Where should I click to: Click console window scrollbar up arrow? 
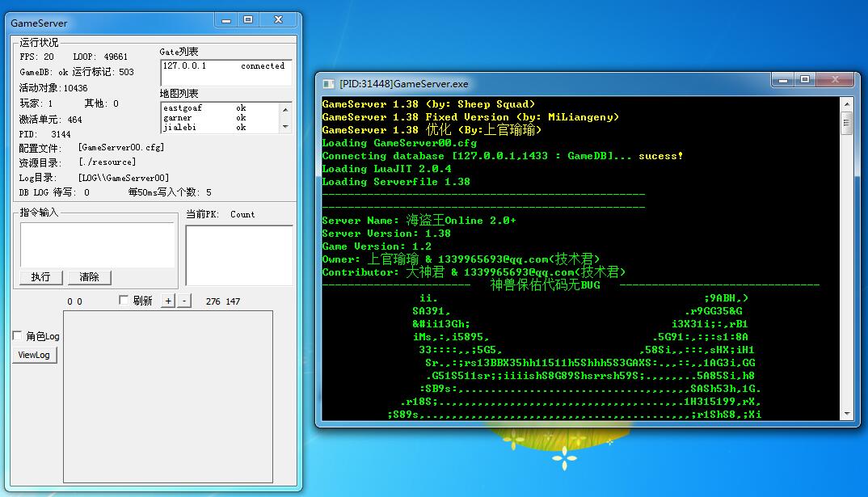[846, 103]
